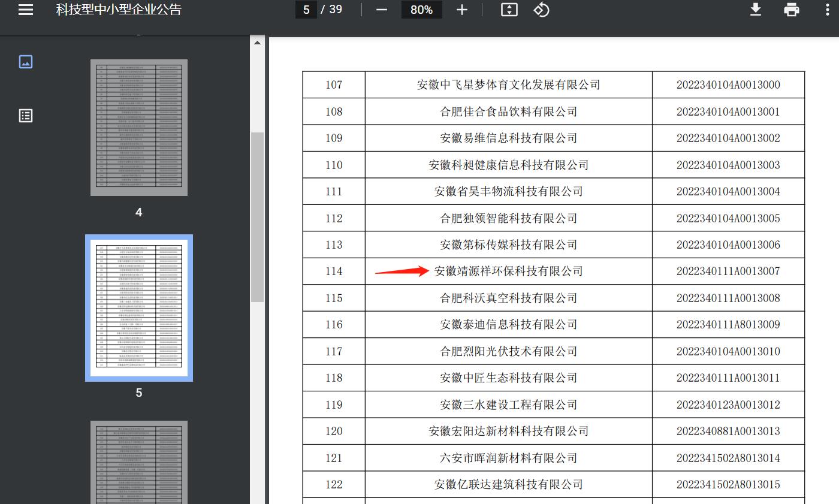The width and height of the screenshot is (839, 504).
Task: Click the page number input field
Action: click(306, 10)
